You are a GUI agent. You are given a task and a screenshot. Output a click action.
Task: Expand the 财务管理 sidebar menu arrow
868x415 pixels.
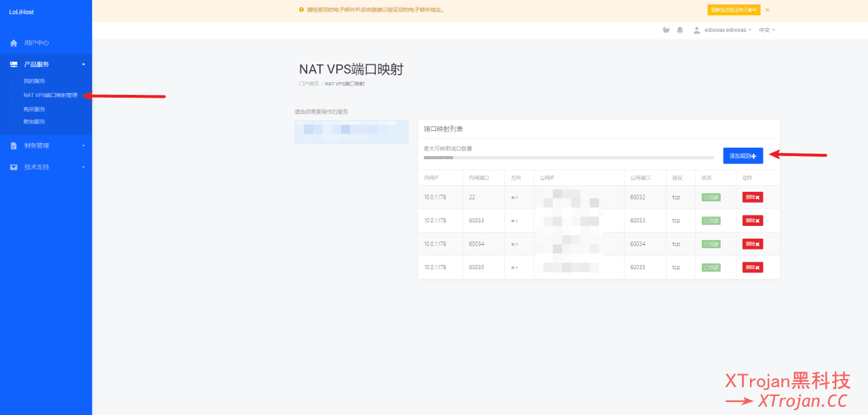pos(83,145)
